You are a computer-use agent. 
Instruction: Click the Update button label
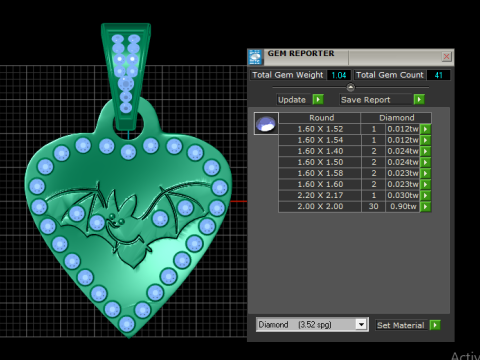292,100
